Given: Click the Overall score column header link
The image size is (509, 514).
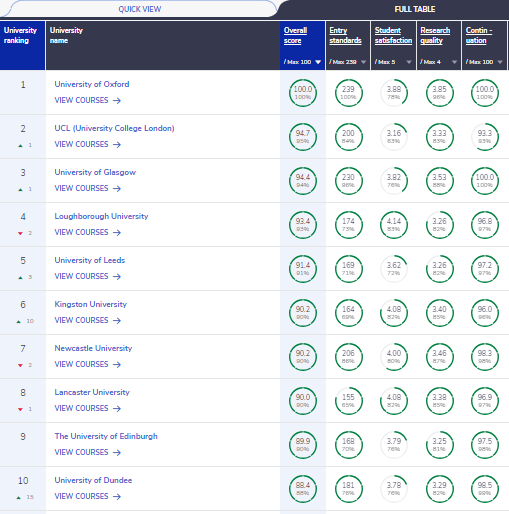Looking at the screenshot, I should point(295,35).
